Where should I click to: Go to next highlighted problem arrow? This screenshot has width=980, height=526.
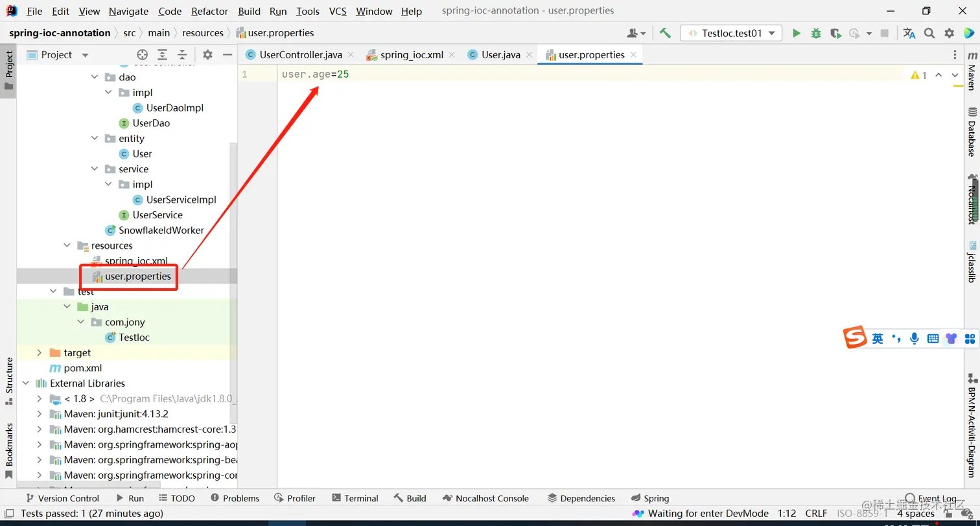955,75
